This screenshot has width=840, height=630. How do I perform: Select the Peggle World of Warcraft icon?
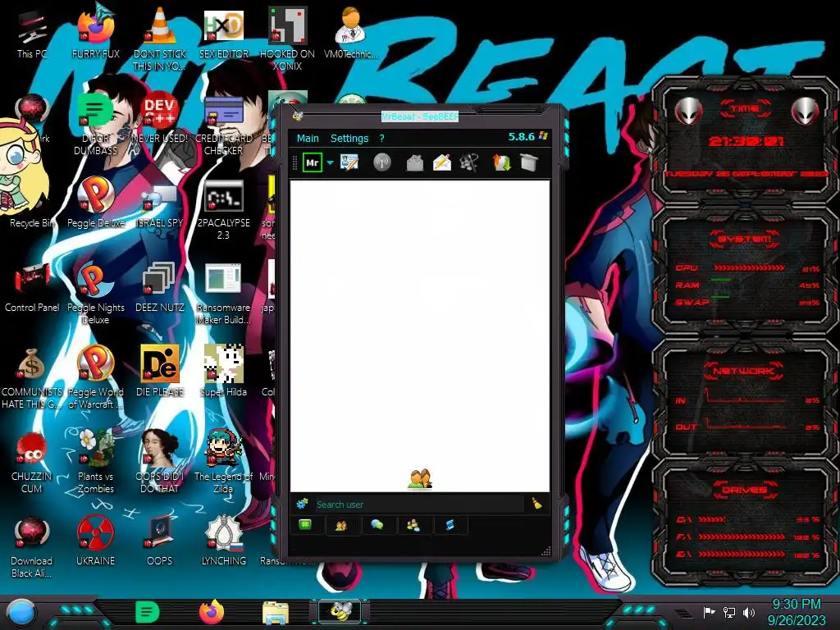(x=95, y=377)
